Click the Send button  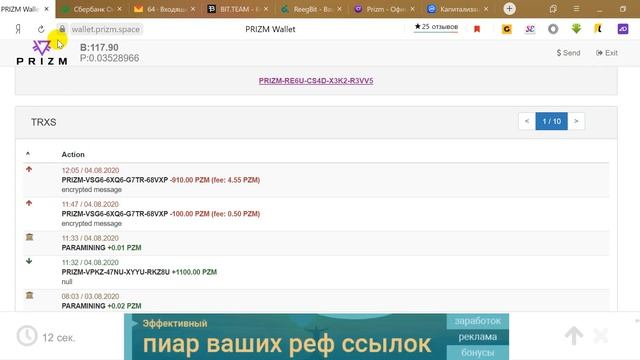[569, 53]
